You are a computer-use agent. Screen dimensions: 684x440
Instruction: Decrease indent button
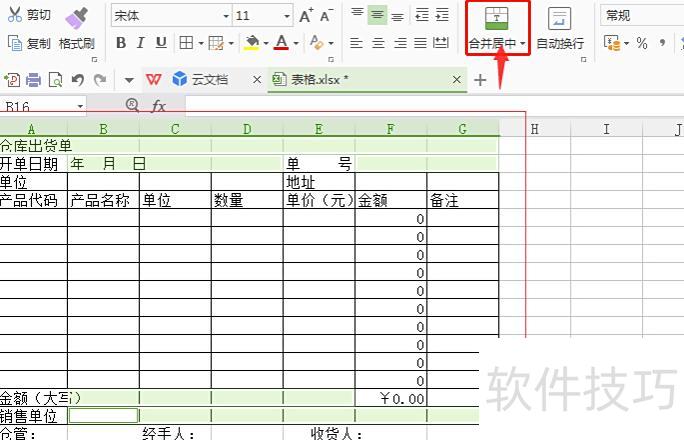coord(422,15)
